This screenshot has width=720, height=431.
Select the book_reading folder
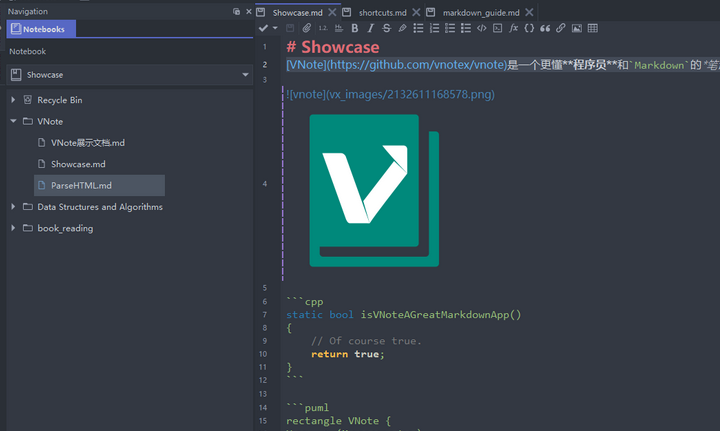(65, 228)
